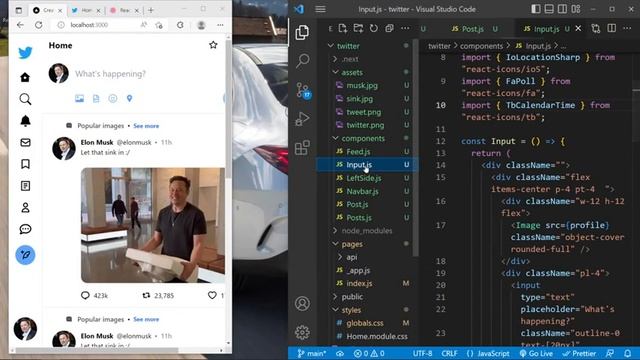Open Notifications bell icon in Twitter sidebar
Image resolution: width=640 pixels, height=360 pixels.
[25, 120]
